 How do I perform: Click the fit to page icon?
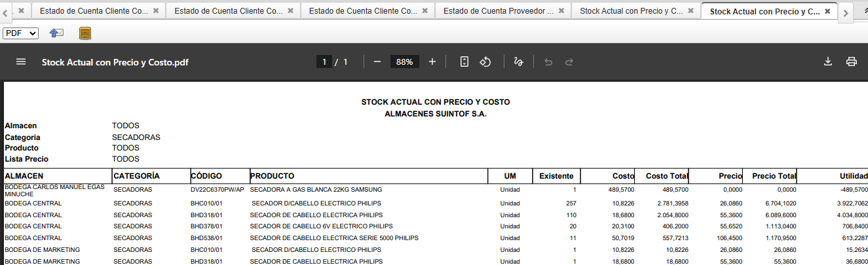[464, 62]
